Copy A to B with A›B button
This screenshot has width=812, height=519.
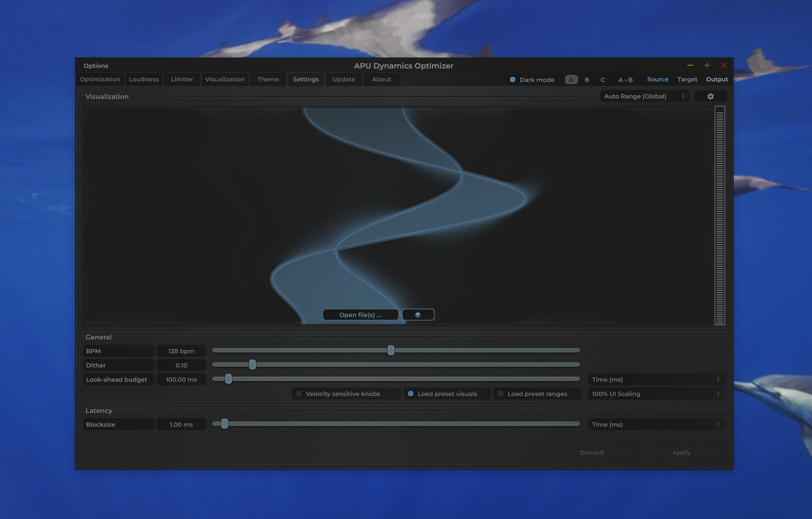coord(625,79)
